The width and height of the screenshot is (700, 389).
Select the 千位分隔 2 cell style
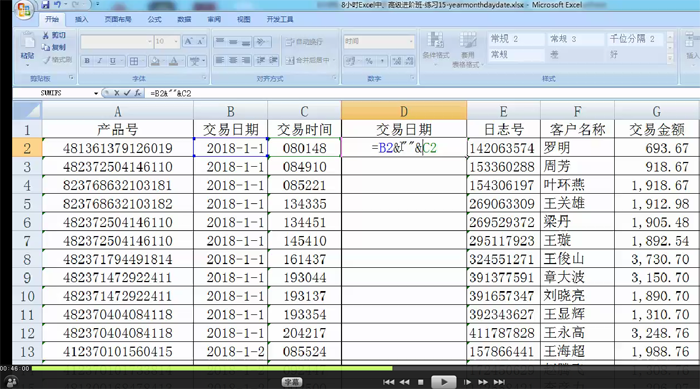click(636, 39)
